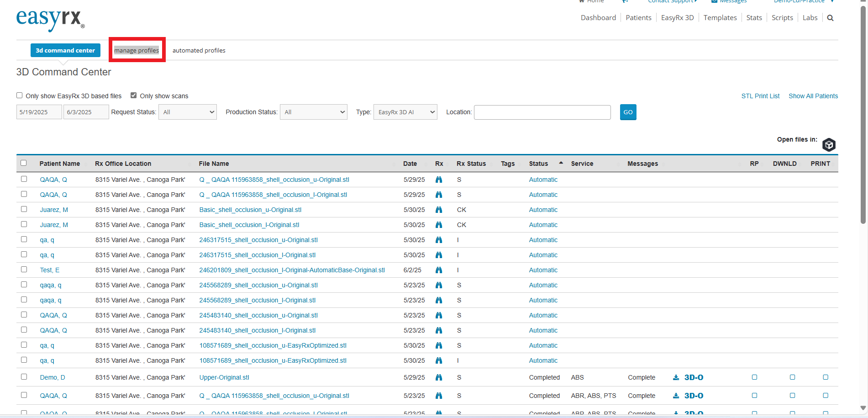The height and width of the screenshot is (418, 868).
Task: Click binoculars icon for Juarez l-Original row
Action: 439,225
